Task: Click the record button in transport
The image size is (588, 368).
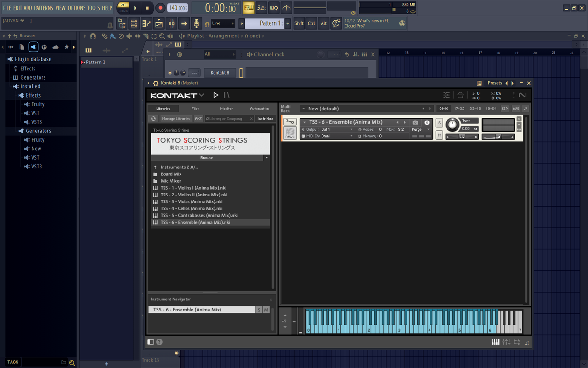Action: (160, 8)
